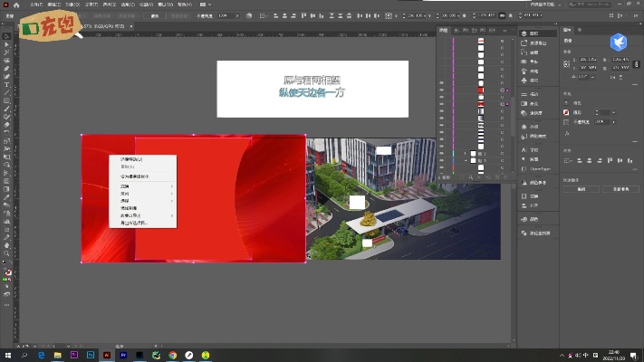Image resolution: width=644 pixels, height=362 pixels.
Task: Select the Selection (black arrow) tool
Action: 6,36
